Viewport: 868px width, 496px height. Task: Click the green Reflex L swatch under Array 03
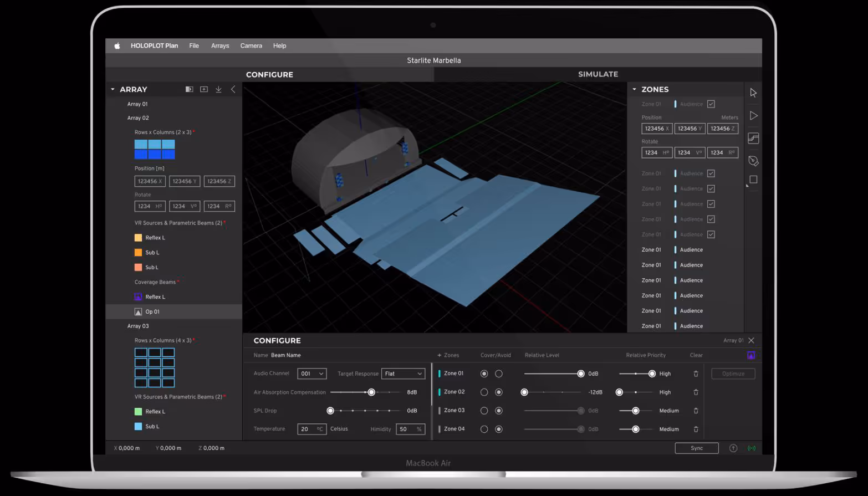click(x=138, y=412)
